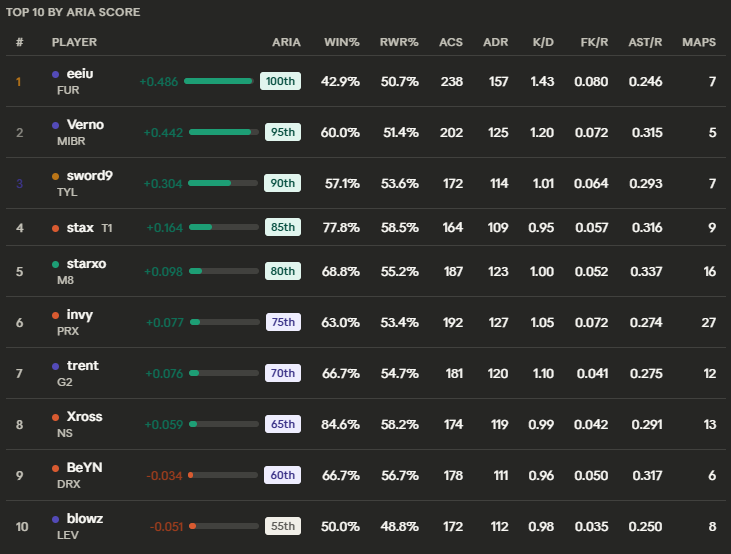Click the LEV team label
This screenshot has width=731, height=554.
tap(68, 535)
